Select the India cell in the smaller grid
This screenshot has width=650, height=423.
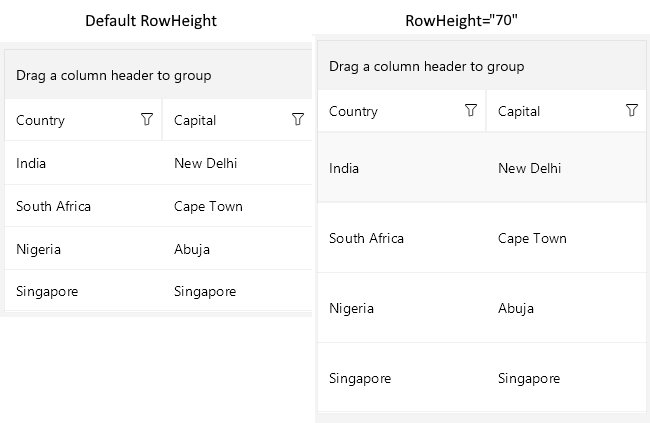point(32,163)
